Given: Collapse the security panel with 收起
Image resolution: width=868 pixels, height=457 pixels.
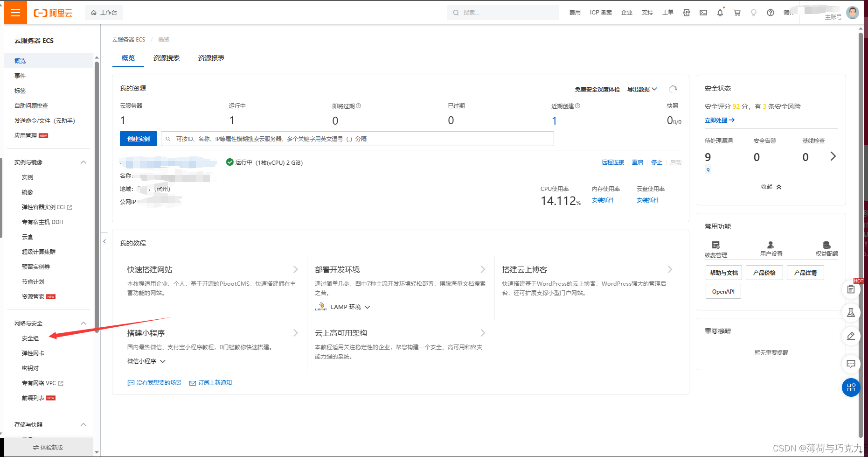Looking at the screenshot, I should click(771, 187).
